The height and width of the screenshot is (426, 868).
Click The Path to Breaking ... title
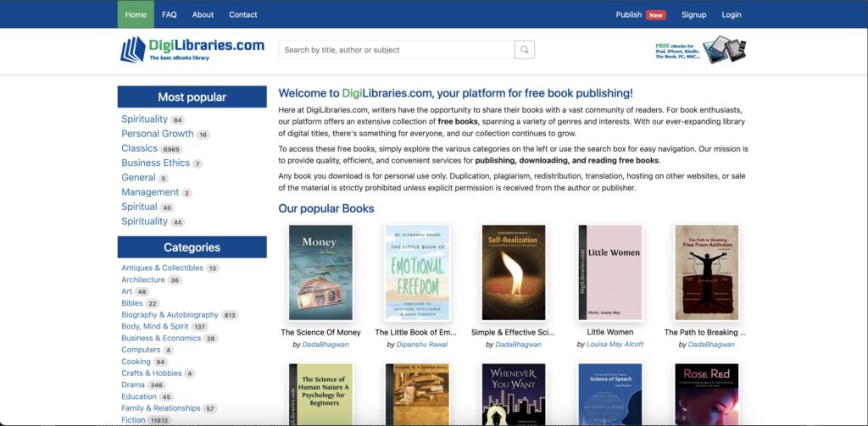tap(705, 333)
